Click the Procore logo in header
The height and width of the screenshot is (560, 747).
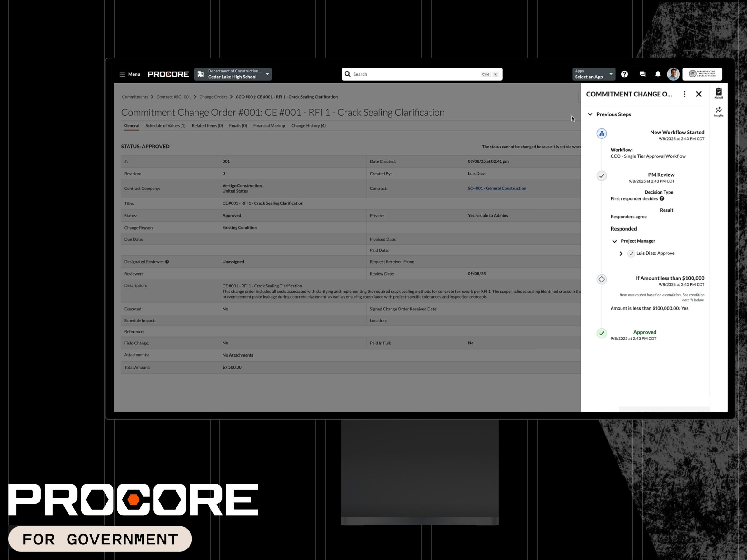click(x=168, y=74)
